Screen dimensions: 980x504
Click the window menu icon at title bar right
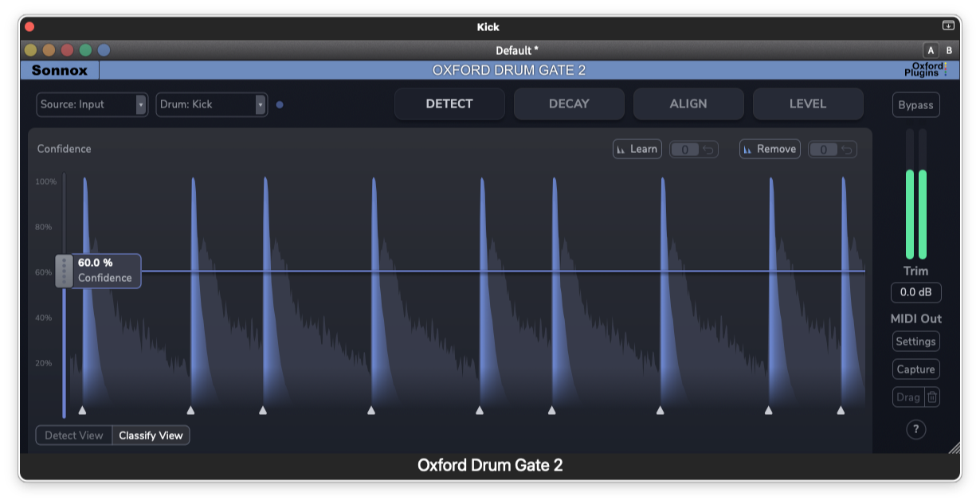tap(948, 25)
